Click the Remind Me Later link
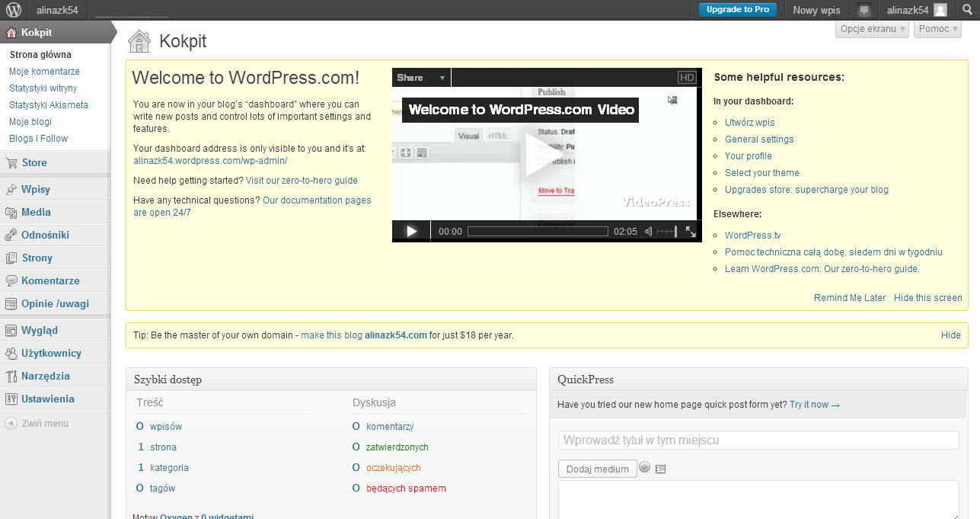Viewport: 980px width, 519px height. 850,298
